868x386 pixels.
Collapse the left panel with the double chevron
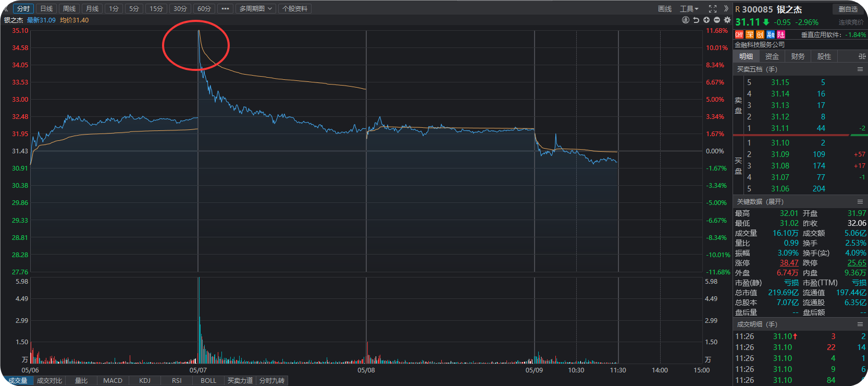[6, 8]
